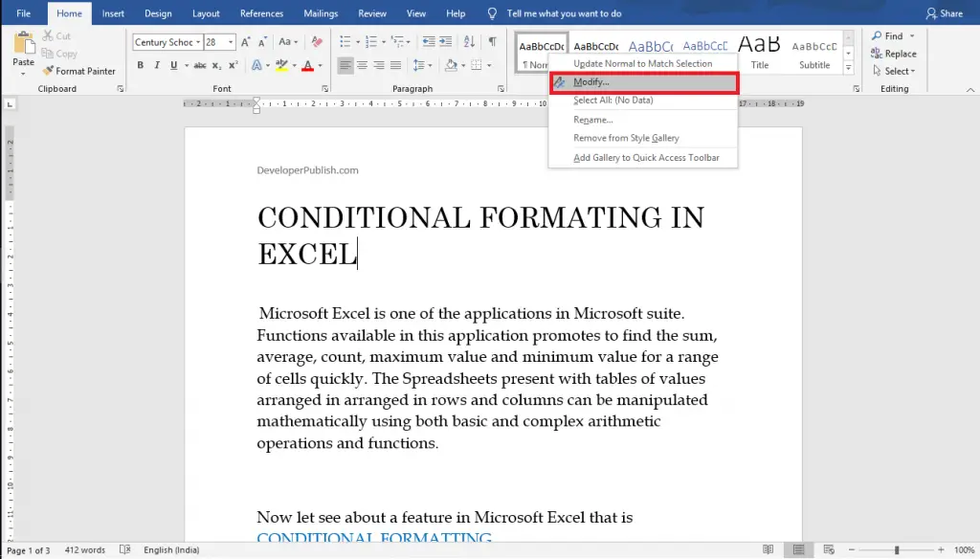Apply shading with the paint bucket icon
Screen dimensions: 980x559
click(x=452, y=65)
